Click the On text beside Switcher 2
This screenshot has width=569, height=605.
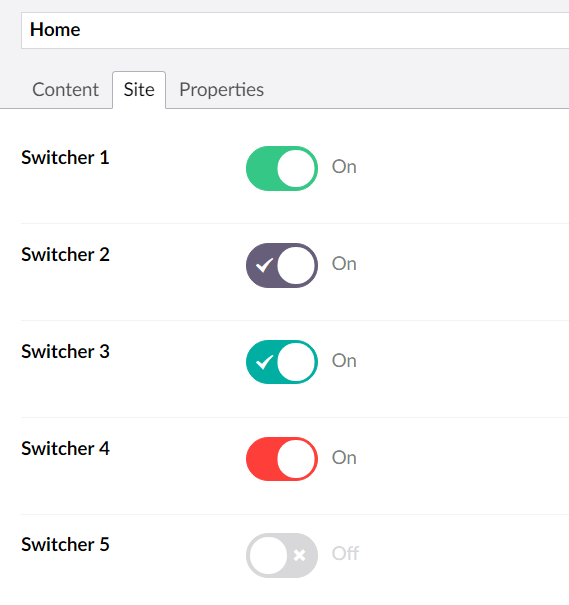(344, 264)
